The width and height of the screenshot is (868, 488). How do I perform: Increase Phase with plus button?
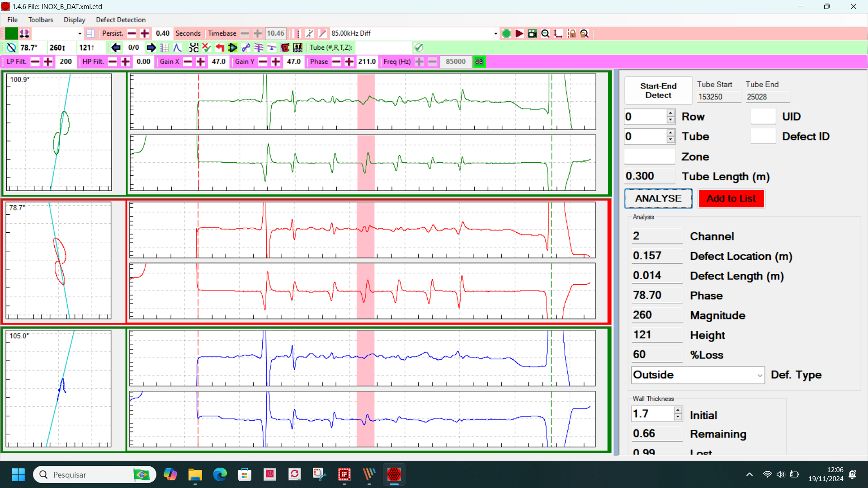pyautogui.click(x=349, y=61)
